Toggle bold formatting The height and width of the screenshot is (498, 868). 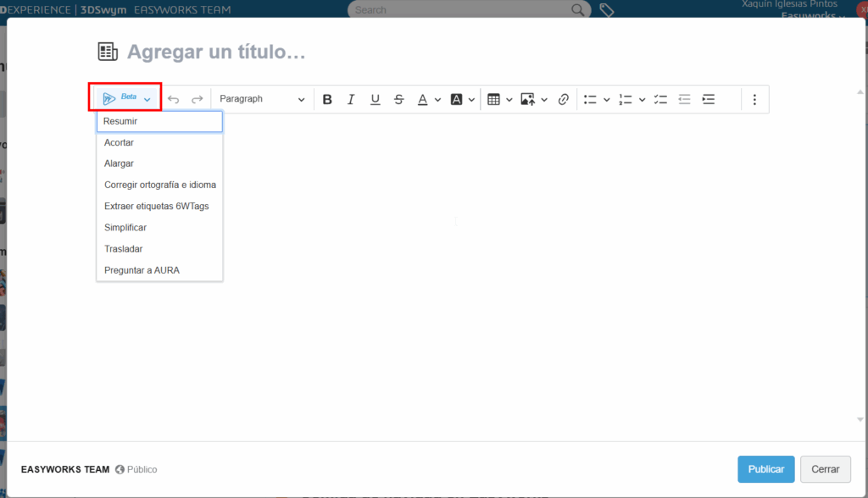tap(327, 99)
